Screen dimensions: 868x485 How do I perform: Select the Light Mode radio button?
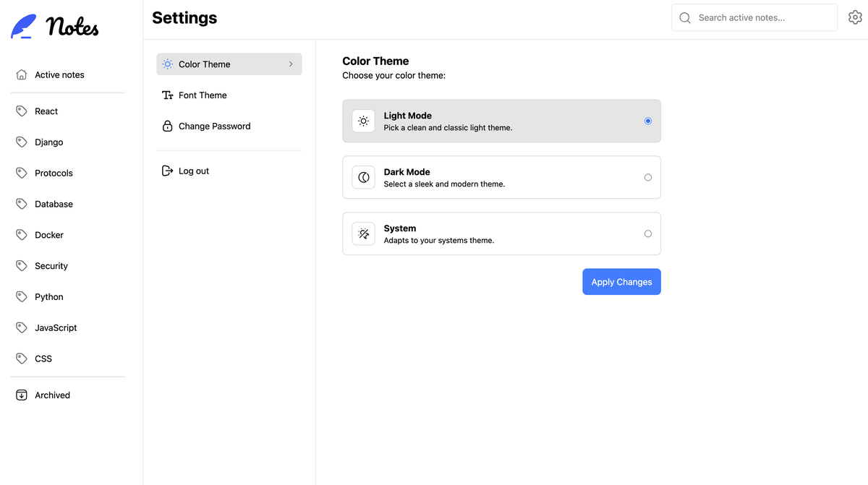pyautogui.click(x=647, y=121)
